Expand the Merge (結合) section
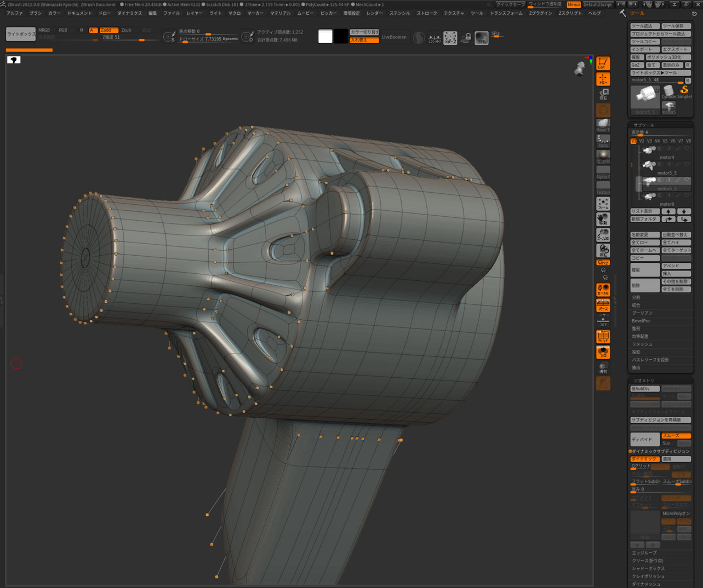The image size is (703, 588). (x=636, y=305)
